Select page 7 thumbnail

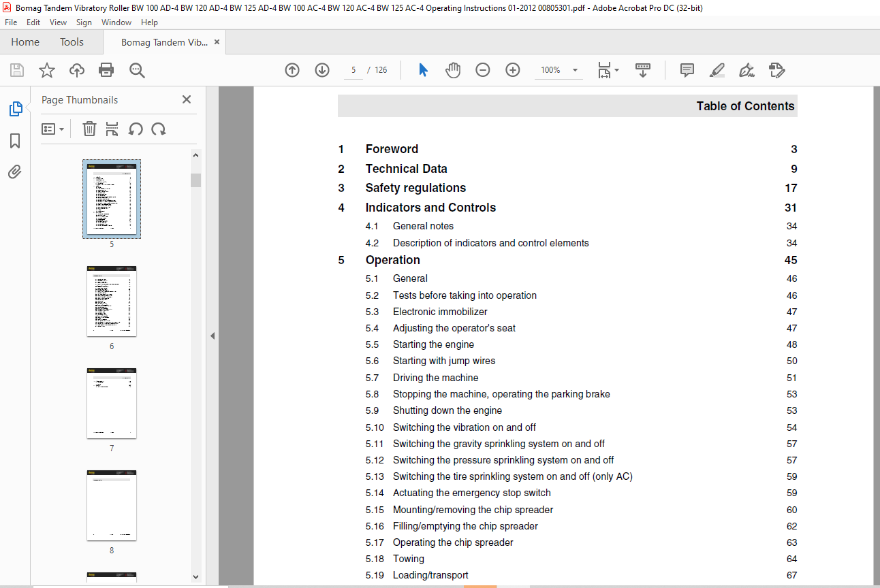coord(112,404)
